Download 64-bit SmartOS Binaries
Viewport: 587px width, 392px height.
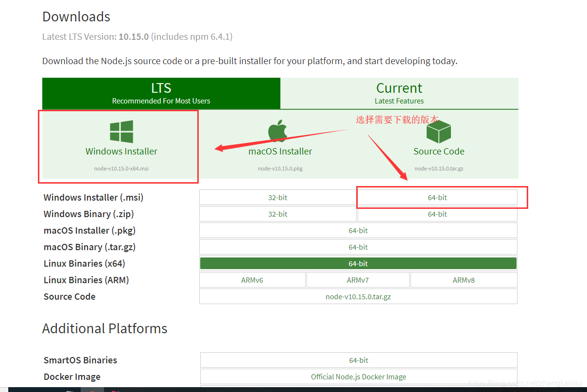point(359,360)
